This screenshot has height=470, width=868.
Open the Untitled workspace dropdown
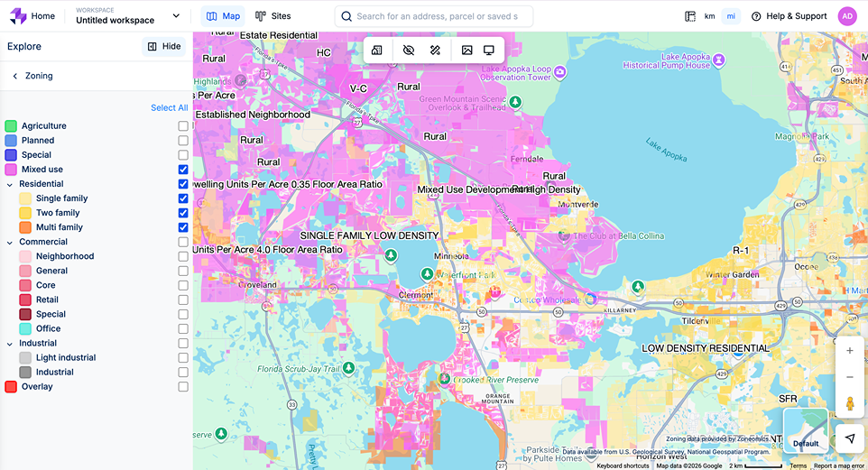[x=175, y=16]
